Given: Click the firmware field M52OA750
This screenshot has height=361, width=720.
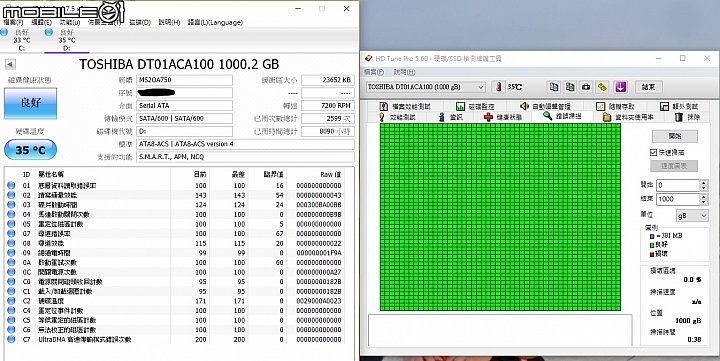Looking at the screenshot, I should coord(185,80).
